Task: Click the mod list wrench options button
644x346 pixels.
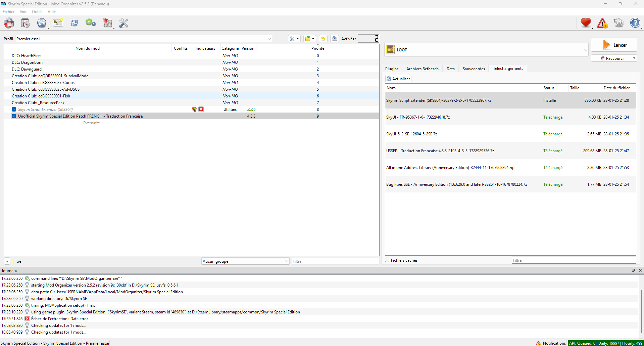Action: pos(294,39)
